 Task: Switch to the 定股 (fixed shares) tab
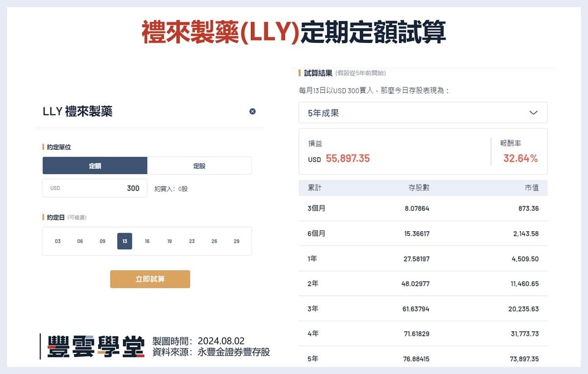click(x=199, y=165)
